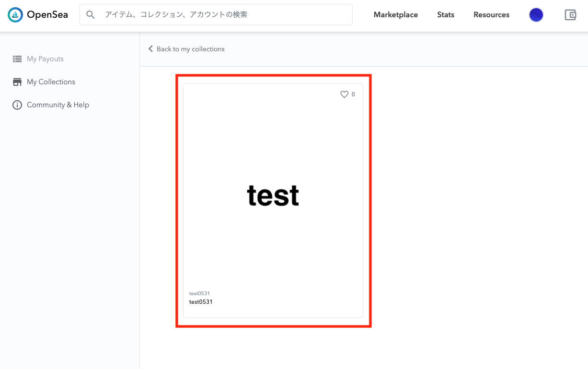588x369 pixels.
Task: Click the My Payouts list icon
Action: coord(17,59)
